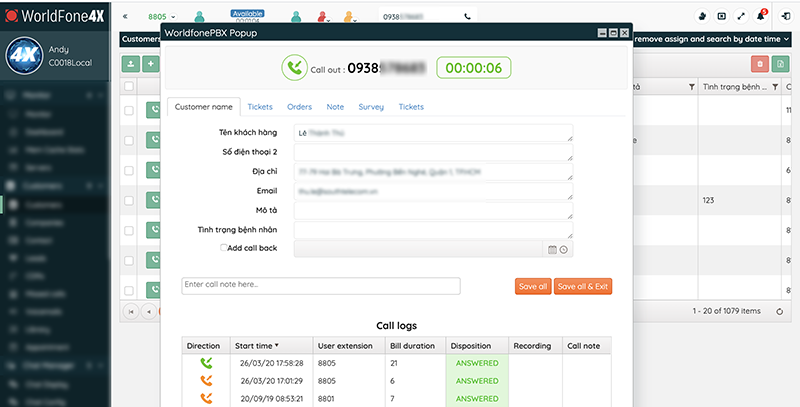Refresh the customers grid
The height and width of the screenshot is (407, 800).
(780, 311)
